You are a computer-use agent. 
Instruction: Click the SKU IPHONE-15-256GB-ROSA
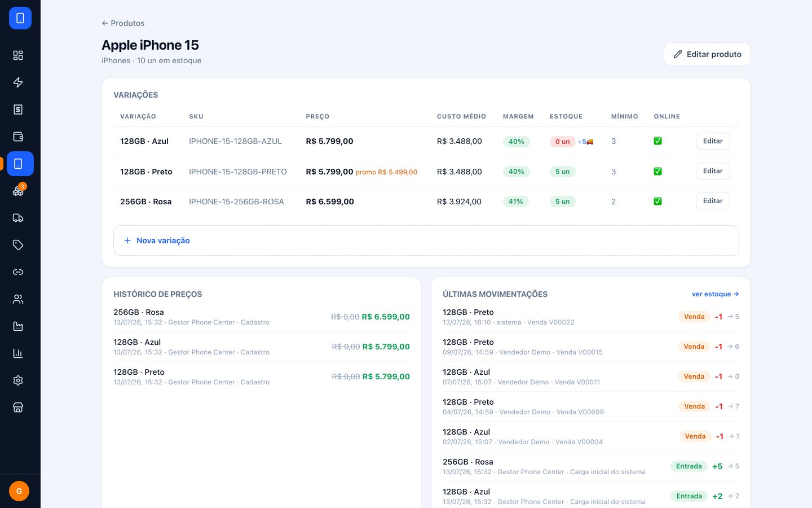pos(236,202)
